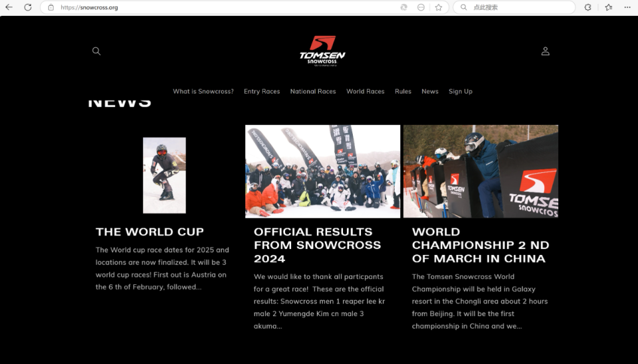Screen dimensions: 638x364
Task: View site info via the lock icon
Action: point(51,7)
